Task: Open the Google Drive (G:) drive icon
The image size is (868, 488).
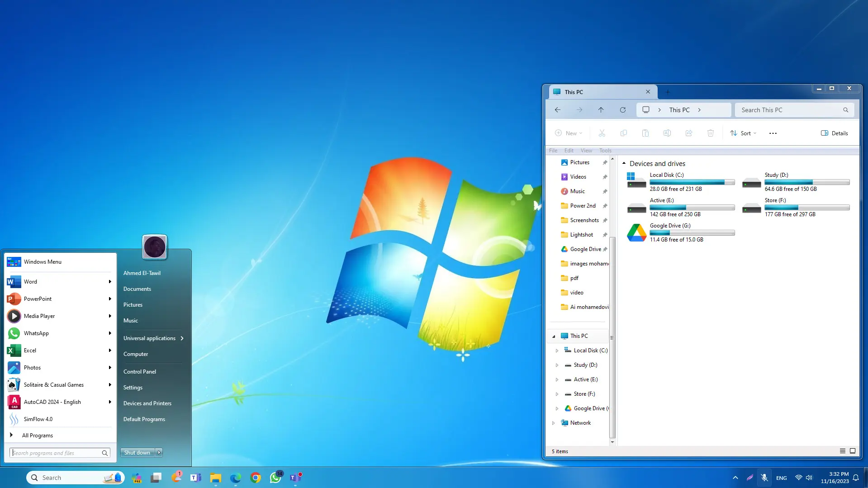Action: (x=636, y=232)
